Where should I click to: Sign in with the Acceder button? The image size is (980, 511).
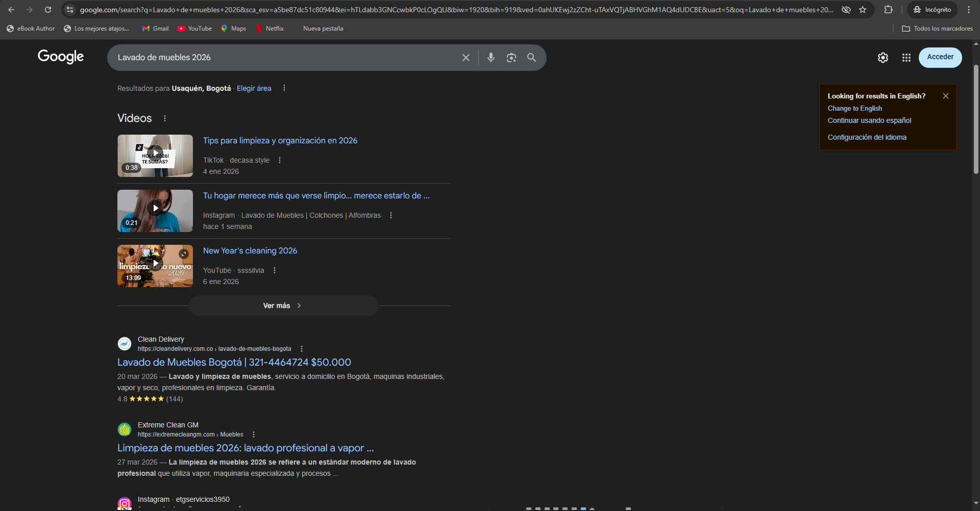[940, 57]
